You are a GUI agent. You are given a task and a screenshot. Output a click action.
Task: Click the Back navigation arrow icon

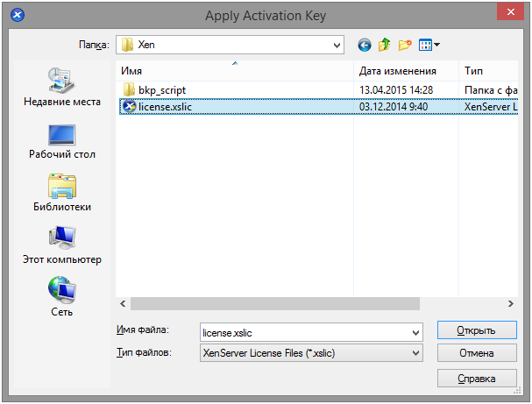364,45
